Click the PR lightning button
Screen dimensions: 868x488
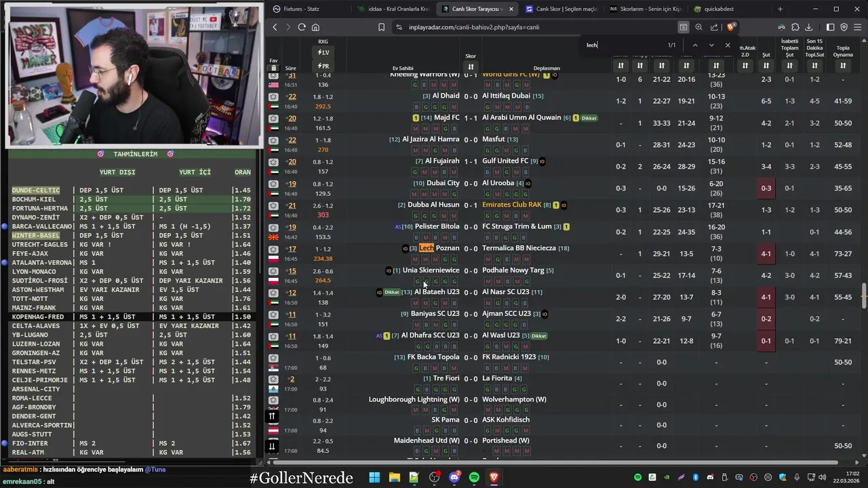pyautogui.click(x=323, y=66)
